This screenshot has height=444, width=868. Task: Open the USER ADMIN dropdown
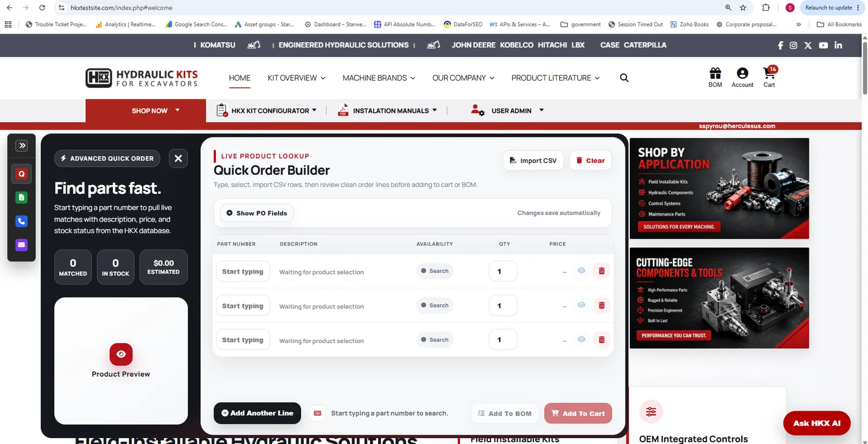507,111
